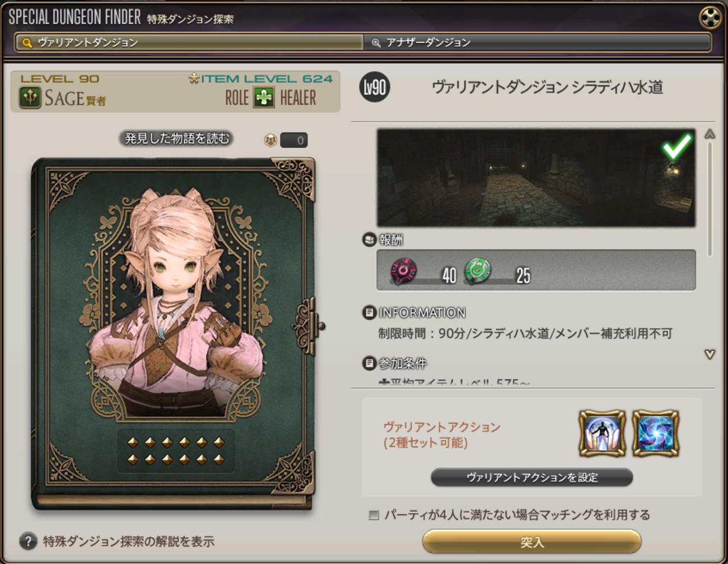Click the 報酬 rewards section icon
Viewport: 728px width, 564px height.
(369, 240)
